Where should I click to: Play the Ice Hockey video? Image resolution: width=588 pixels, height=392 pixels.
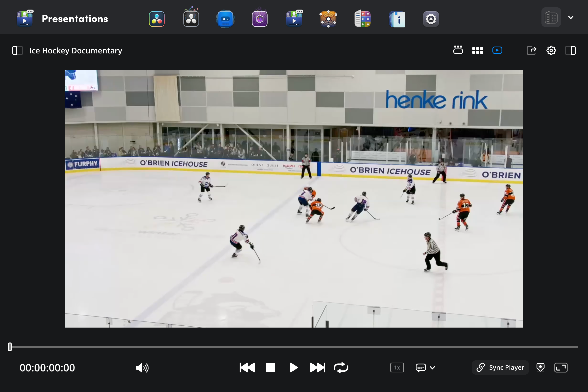point(294,368)
